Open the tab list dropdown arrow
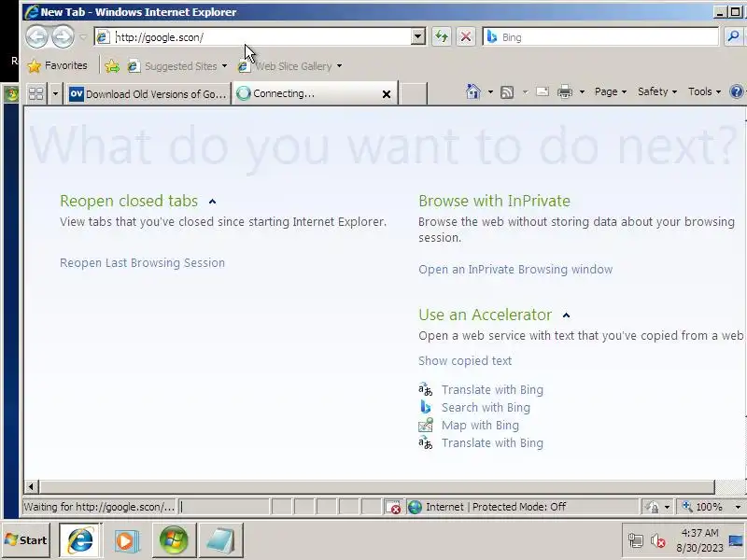747x560 pixels. (x=55, y=94)
